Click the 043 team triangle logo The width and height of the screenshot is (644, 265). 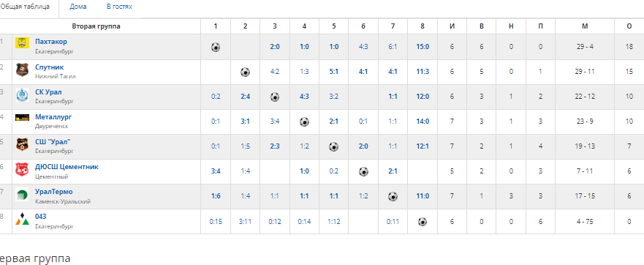click(x=22, y=220)
